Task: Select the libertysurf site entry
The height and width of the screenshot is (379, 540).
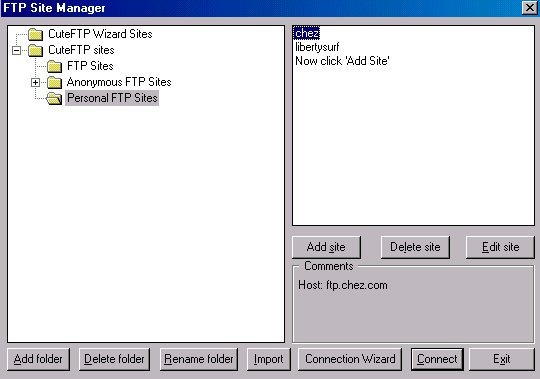Action: click(x=317, y=47)
